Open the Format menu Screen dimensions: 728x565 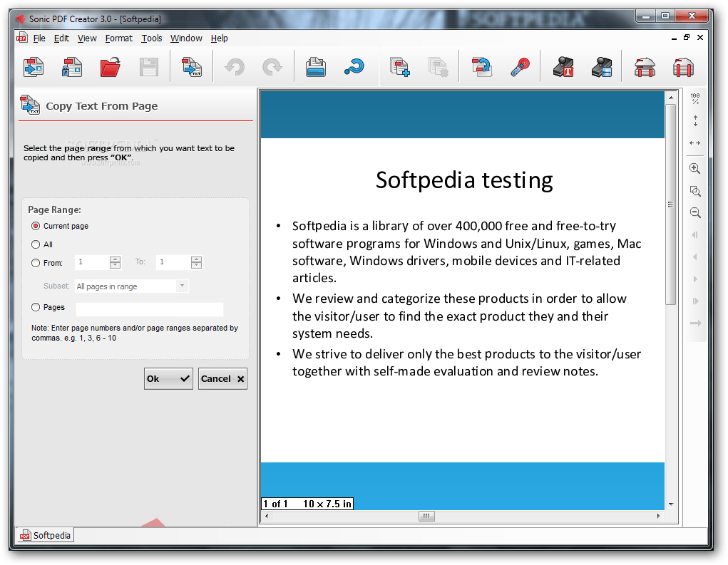[x=119, y=38]
